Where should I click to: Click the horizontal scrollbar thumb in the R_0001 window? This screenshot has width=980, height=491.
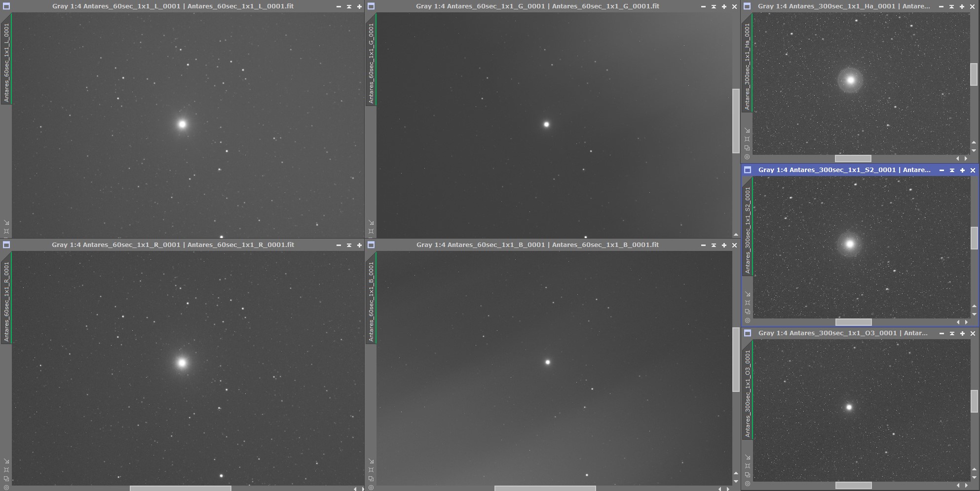(x=181, y=489)
